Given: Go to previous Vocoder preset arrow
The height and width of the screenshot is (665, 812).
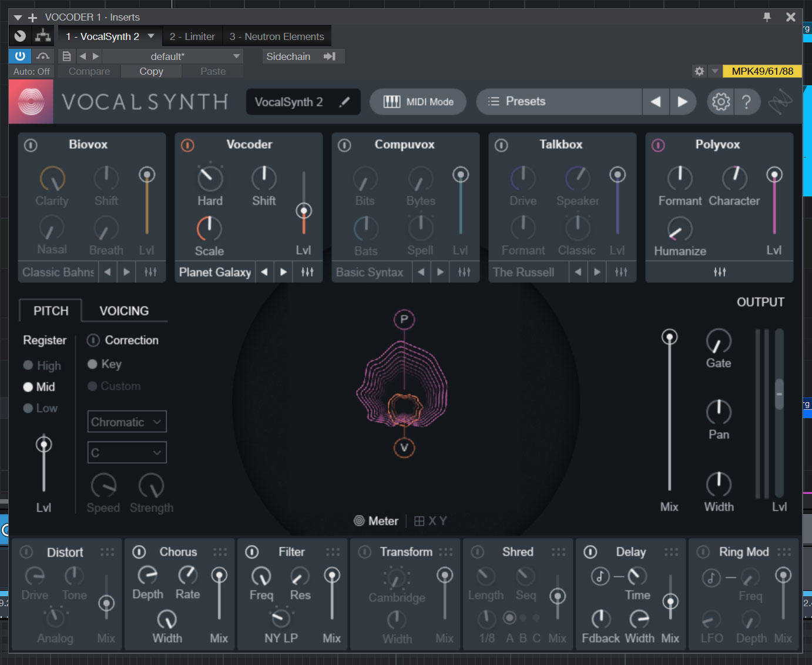Looking at the screenshot, I should coord(264,272).
